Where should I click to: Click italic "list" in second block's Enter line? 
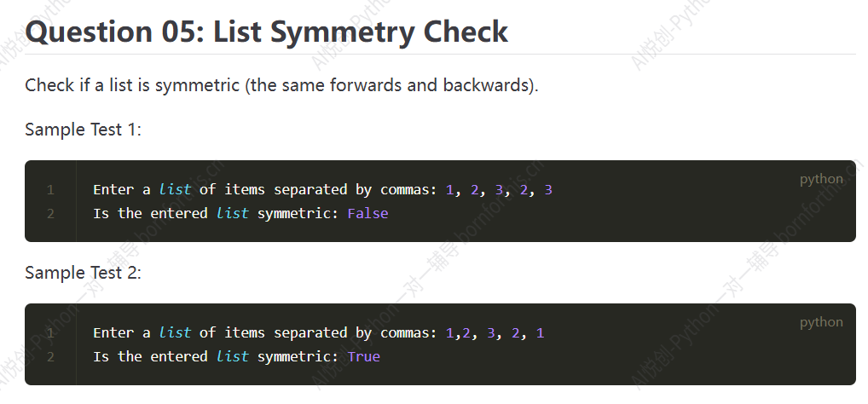pyautogui.click(x=175, y=333)
